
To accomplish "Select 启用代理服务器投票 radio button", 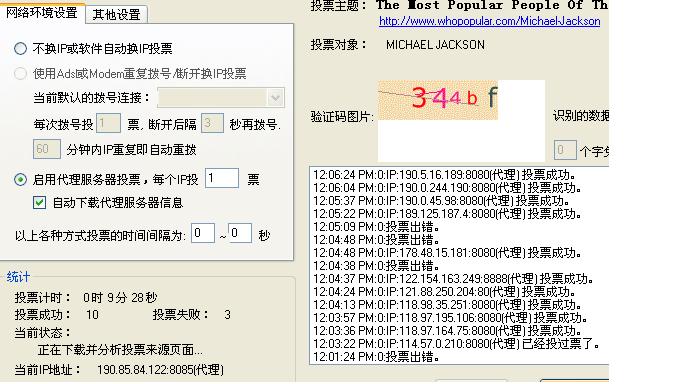I will coord(20,179).
